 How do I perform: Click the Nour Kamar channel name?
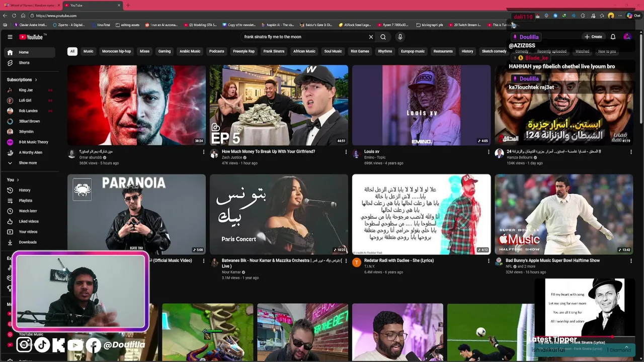[x=231, y=272]
